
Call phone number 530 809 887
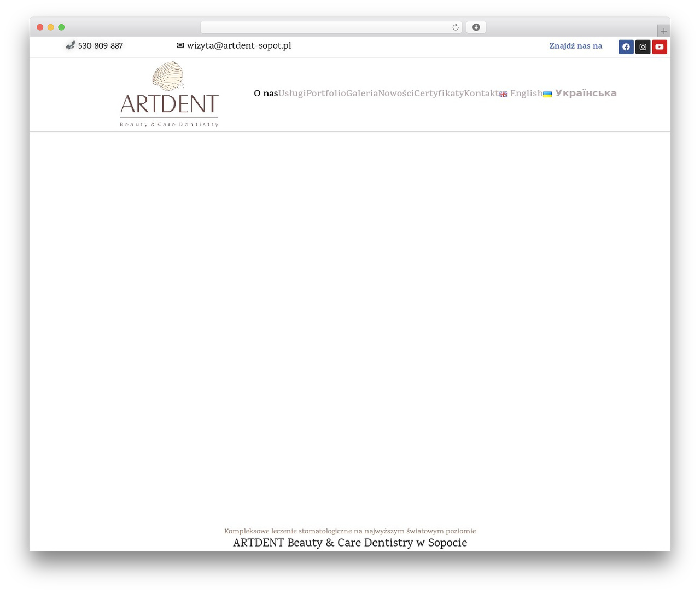[x=100, y=46]
